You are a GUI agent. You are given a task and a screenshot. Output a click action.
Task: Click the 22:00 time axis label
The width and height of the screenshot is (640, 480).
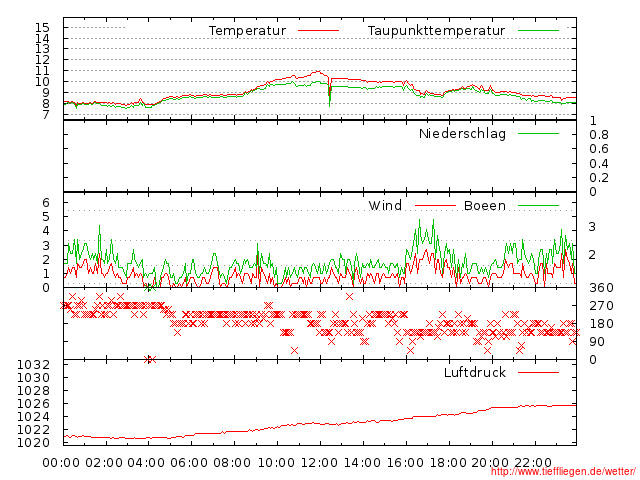pos(533,463)
